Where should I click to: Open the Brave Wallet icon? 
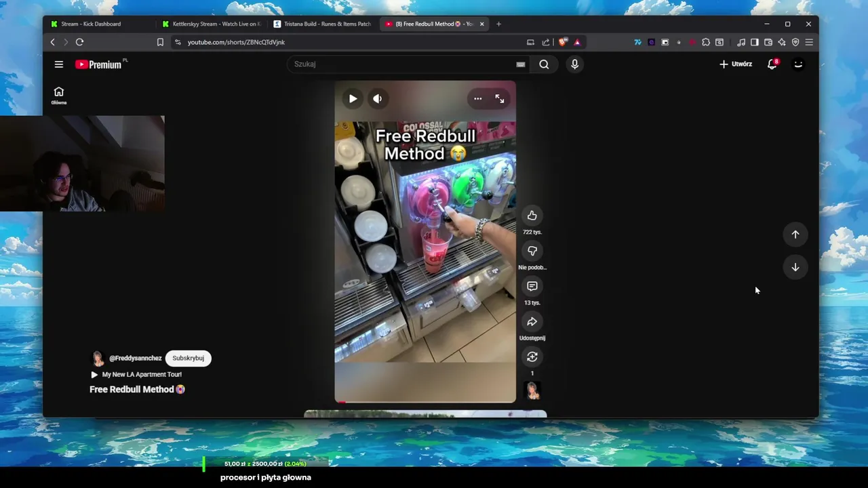pyautogui.click(x=768, y=42)
